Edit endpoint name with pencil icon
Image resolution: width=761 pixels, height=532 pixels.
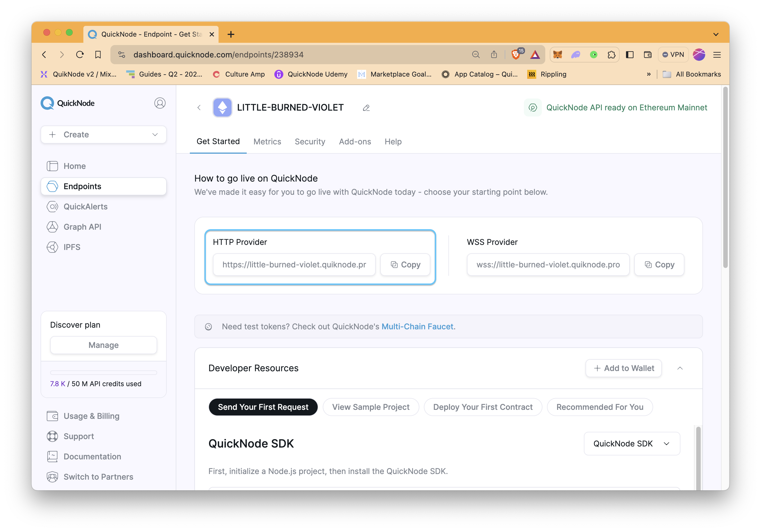tap(366, 108)
